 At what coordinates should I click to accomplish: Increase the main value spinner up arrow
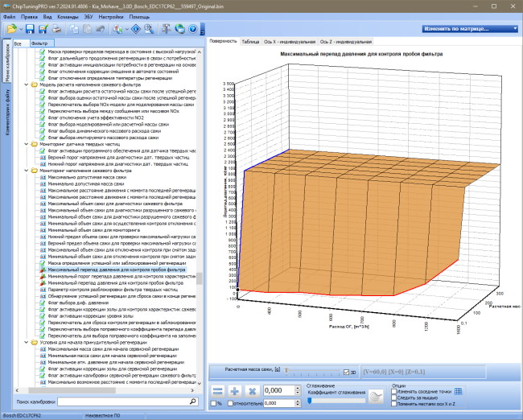pos(298,388)
